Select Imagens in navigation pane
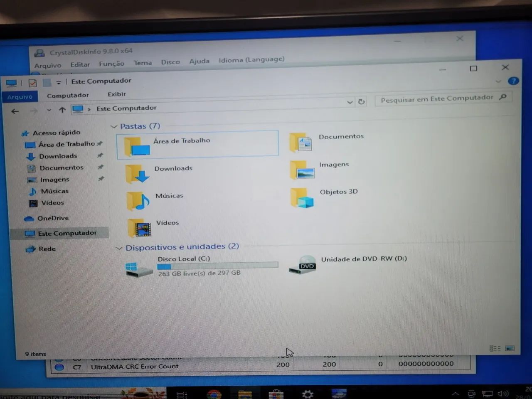Image resolution: width=532 pixels, height=399 pixels. (x=54, y=180)
